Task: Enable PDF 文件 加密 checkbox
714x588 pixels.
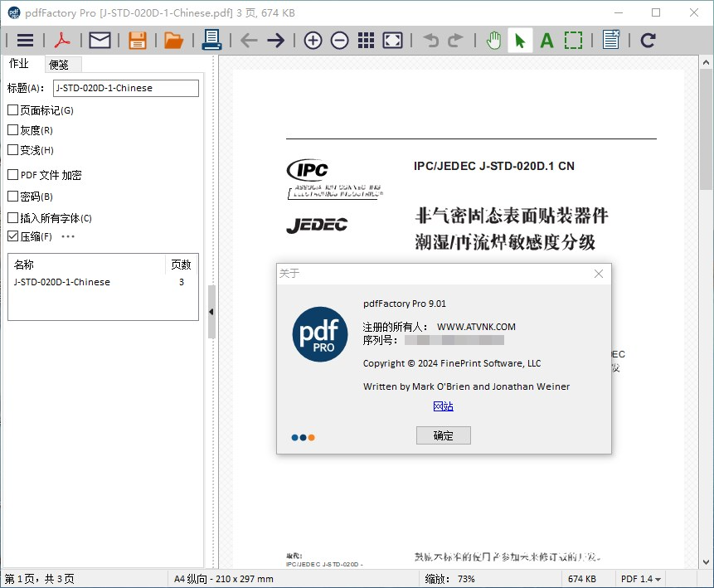Action: point(12,174)
